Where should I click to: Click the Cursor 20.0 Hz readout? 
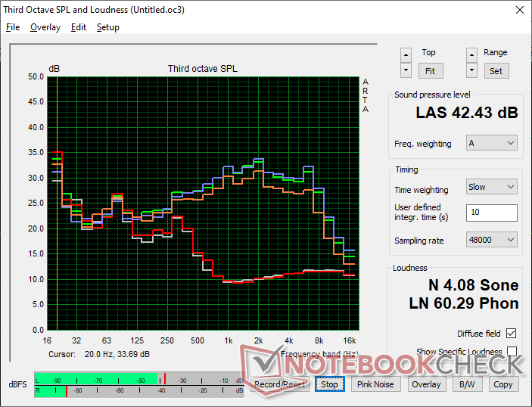point(99,354)
